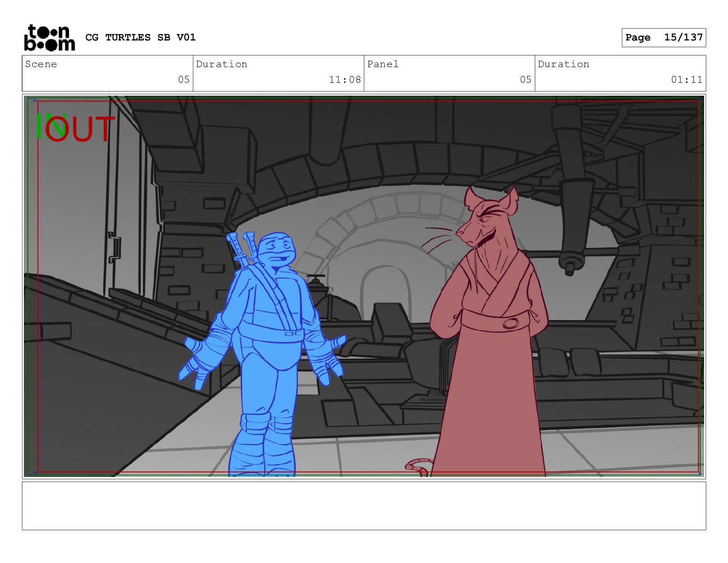Click the Toon Boom logo

(49, 37)
